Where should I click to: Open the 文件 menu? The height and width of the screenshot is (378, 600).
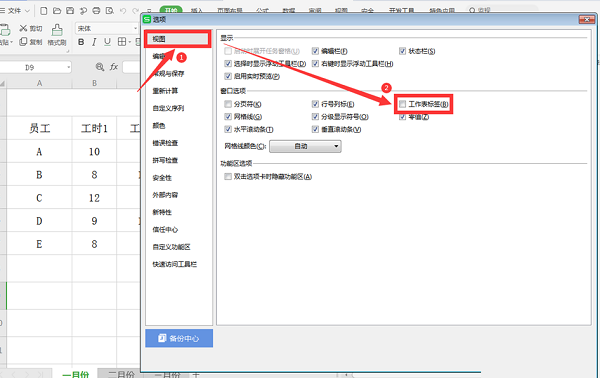(x=15, y=11)
